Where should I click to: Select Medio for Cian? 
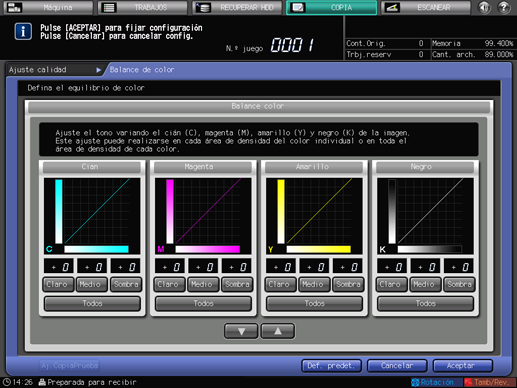tap(92, 284)
